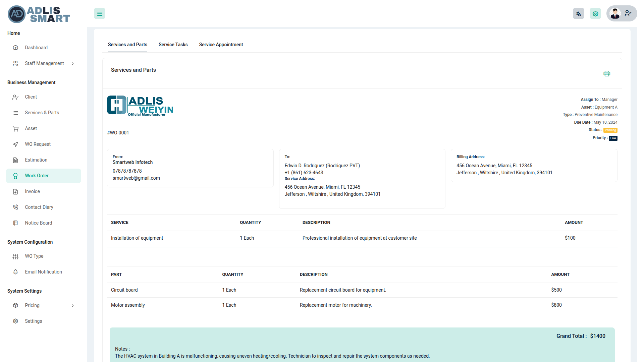The height and width of the screenshot is (362, 644).
Task: Open the language translation icon
Action: tap(578, 14)
